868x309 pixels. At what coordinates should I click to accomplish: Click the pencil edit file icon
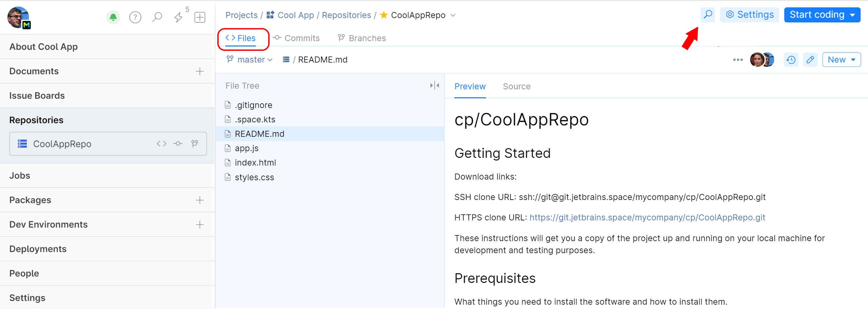tap(810, 60)
